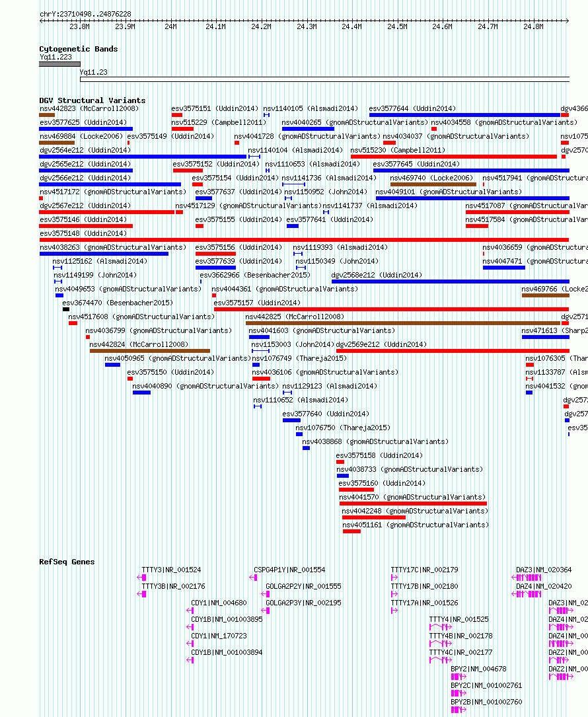The image size is (588, 717).
Task: Click the long blue dgv2564e212 variant bar
Action: 143,157
